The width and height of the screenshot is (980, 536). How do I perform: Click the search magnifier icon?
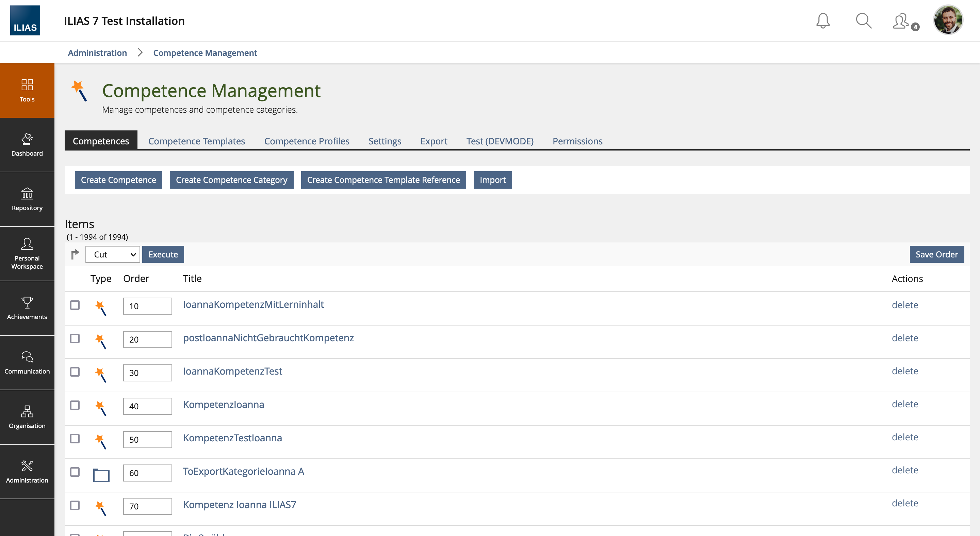point(863,20)
